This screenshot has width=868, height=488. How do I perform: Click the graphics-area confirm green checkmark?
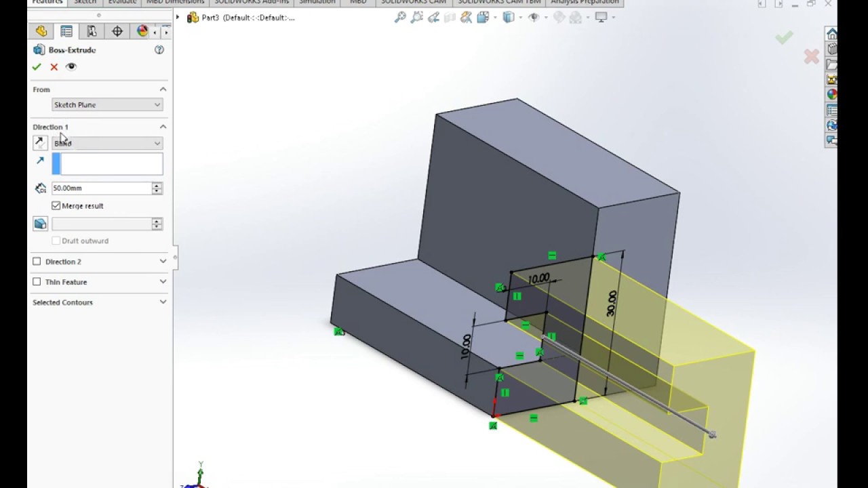coord(785,38)
